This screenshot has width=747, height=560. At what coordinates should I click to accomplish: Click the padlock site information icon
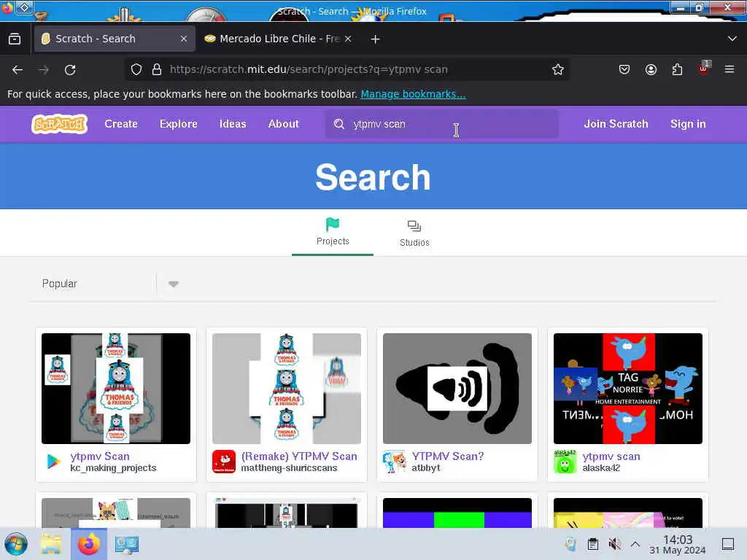tap(157, 69)
